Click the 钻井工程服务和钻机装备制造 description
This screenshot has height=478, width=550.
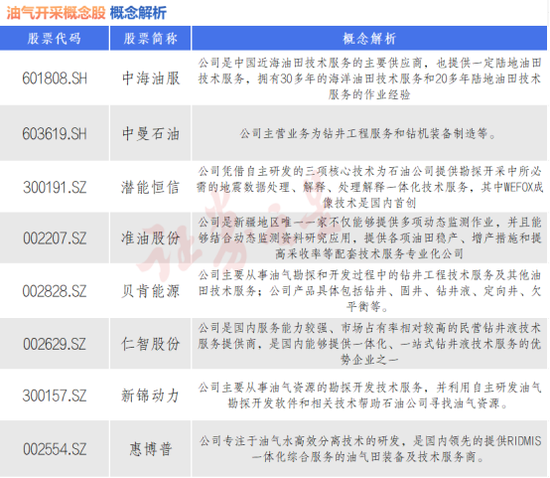tap(368, 133)
